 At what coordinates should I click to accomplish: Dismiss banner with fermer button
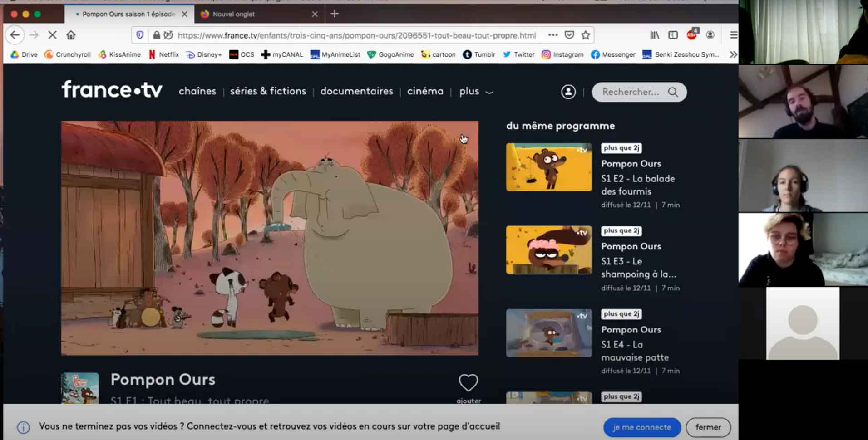[x=708, y=427]
